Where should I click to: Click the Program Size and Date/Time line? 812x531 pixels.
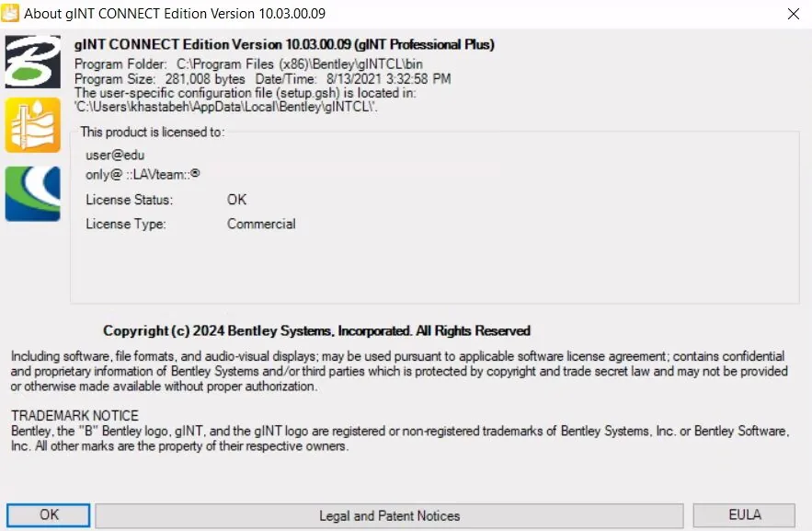pos(263,79)
